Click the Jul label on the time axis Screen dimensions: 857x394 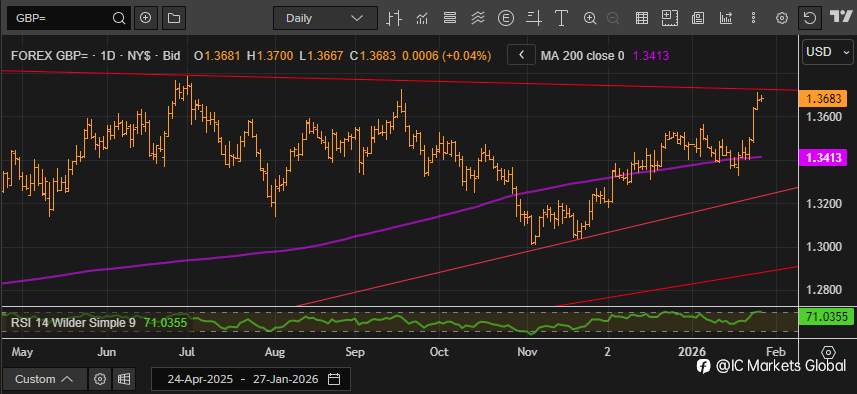pyautogui.click(x=188, y=351)
